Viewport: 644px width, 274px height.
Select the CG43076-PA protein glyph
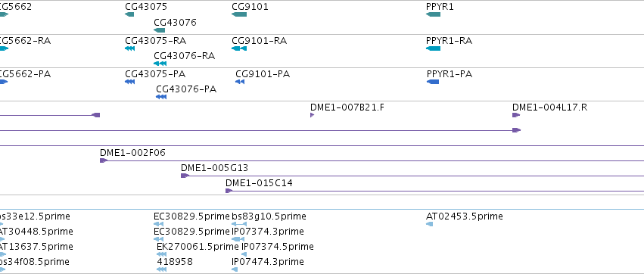[161, 97]
